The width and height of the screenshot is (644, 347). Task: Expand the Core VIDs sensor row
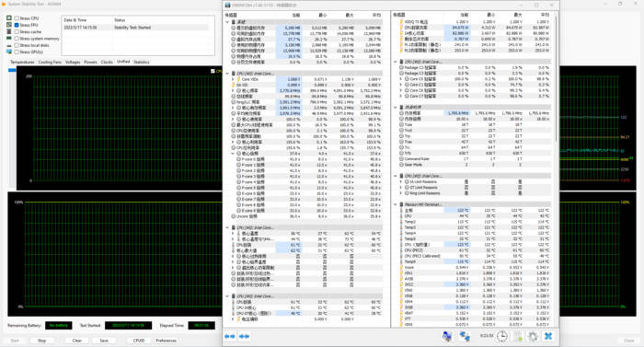coord(233,79)
